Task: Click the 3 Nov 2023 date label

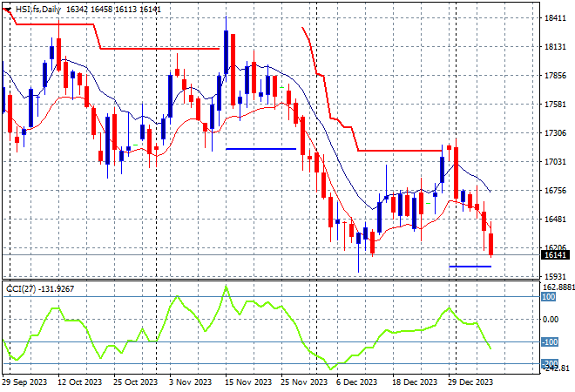Action: click(x=190, y=382)
